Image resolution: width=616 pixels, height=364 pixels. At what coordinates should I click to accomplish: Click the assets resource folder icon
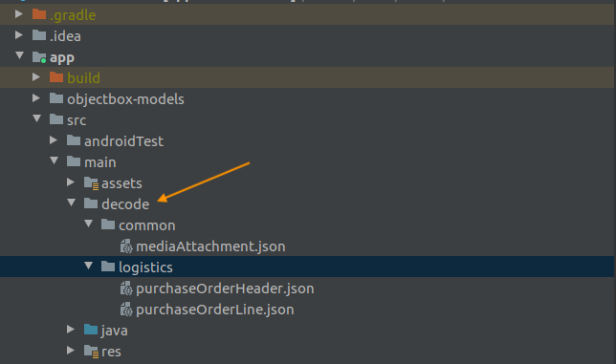tap(91, 183)
